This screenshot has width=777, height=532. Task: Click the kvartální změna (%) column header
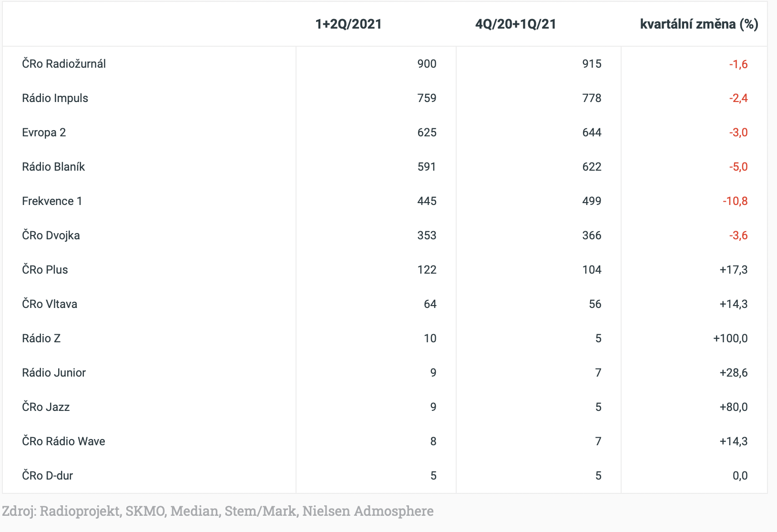pyautogui.click(x=699, y=24)
